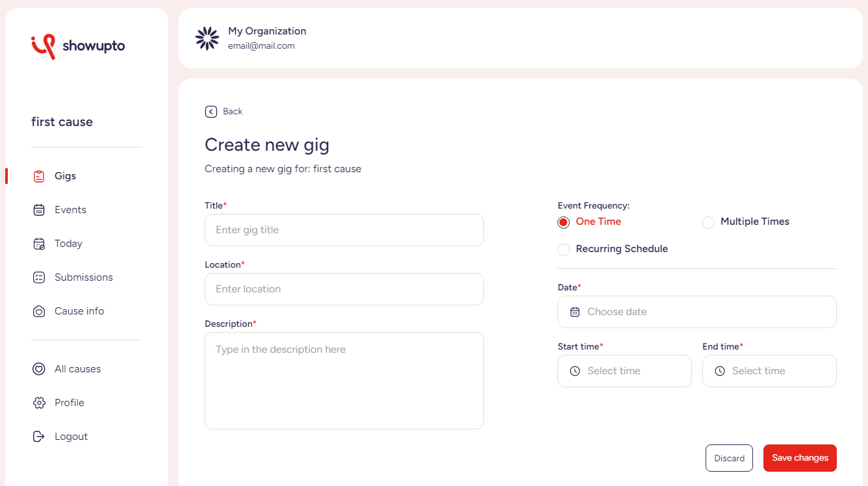Click the organization flower avatar
This screenshot has height=486, width=868.
207,38
